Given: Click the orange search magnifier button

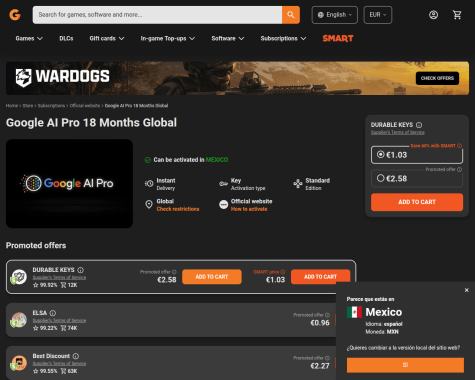Looking at the screenshot, I should click(291, 15).
